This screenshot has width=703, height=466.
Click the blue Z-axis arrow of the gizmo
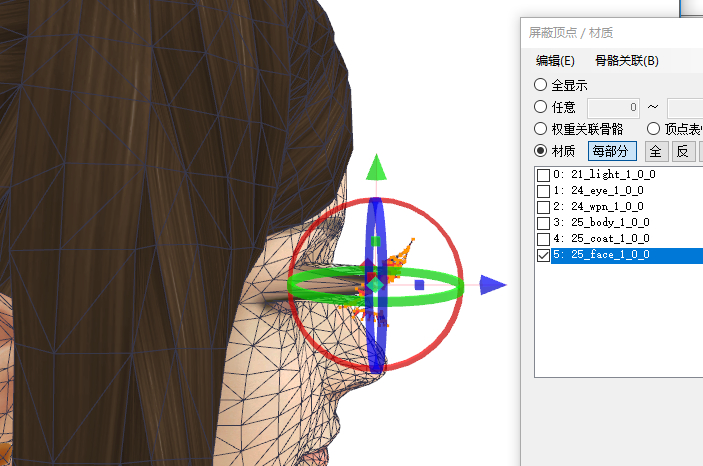coord(493,285)
